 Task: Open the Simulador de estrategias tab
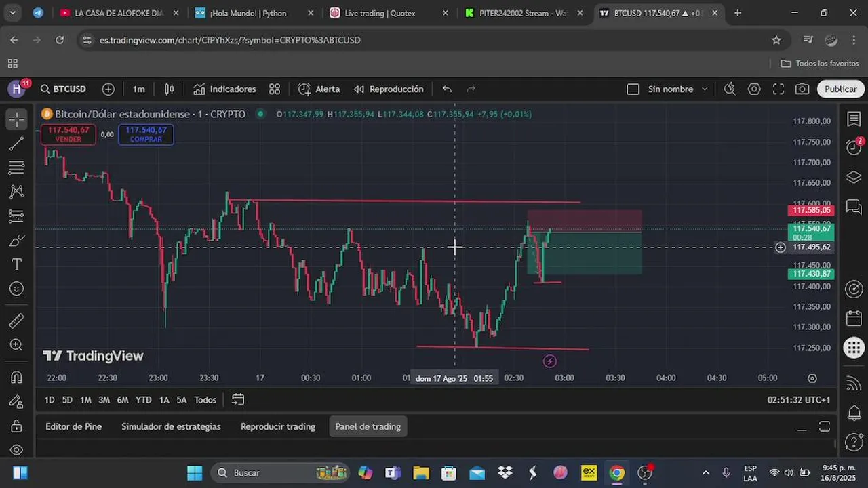point(171,426)
